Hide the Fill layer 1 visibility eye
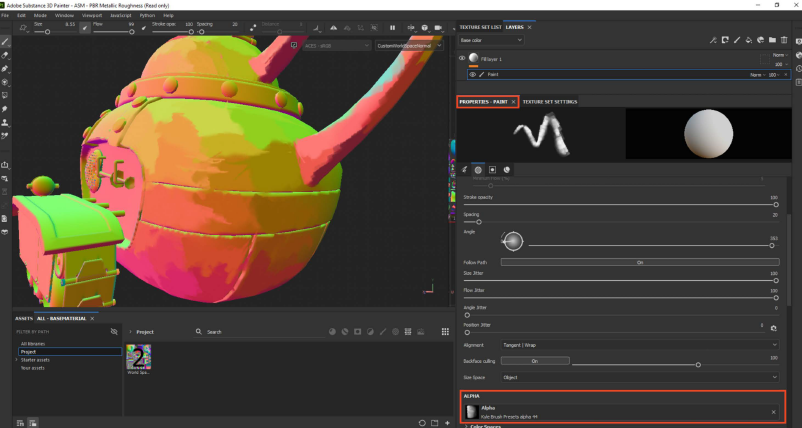The image size is (802, 428). 462,59
